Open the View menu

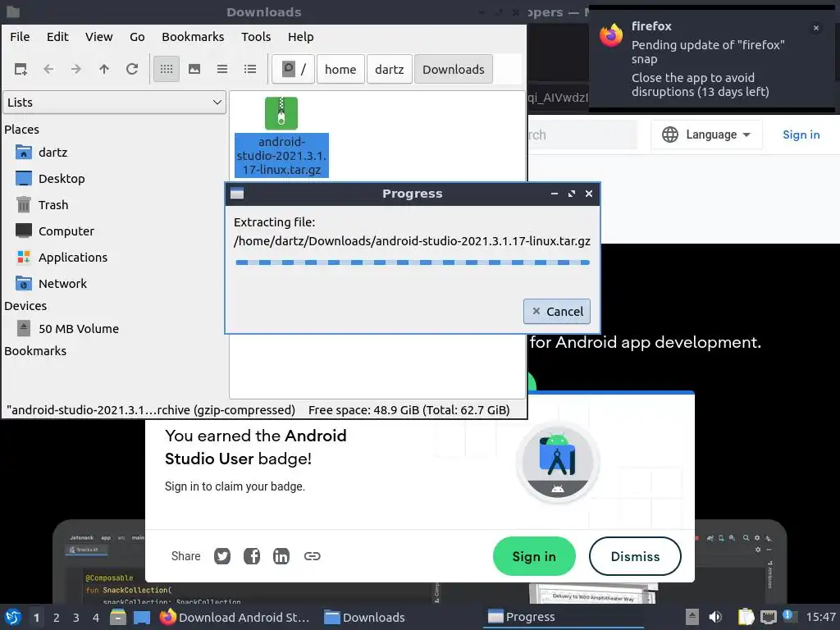(x=99, y=37)
